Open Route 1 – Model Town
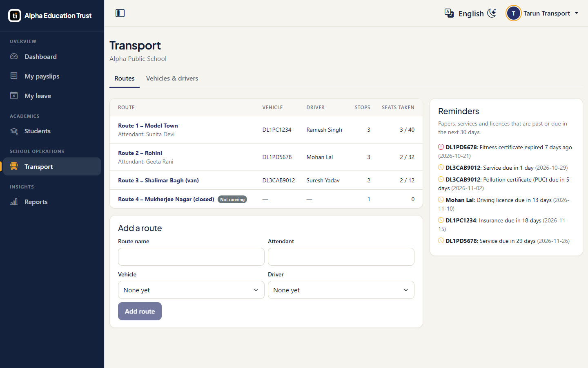This screenshot has height=368, width=588. pos(148,126)
